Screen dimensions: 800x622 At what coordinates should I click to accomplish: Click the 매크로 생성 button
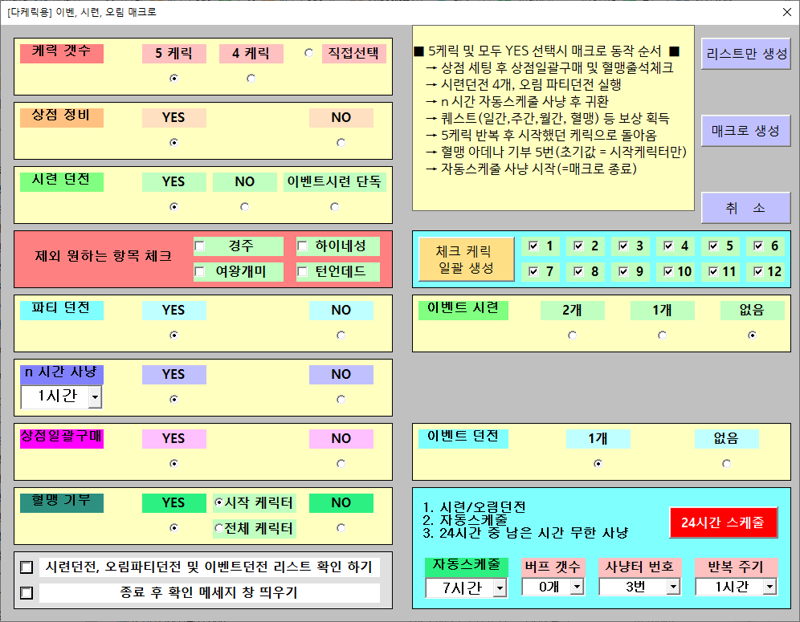tap(745, 131)
